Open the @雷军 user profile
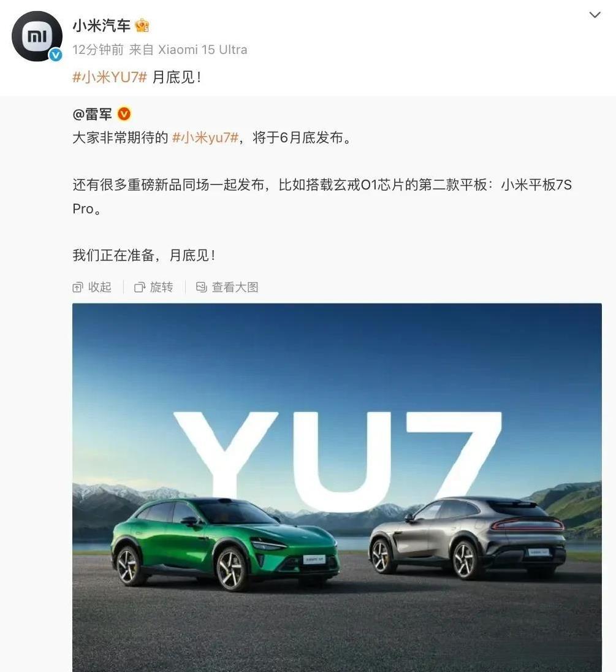The image size is (616, 672). (92, 114)
